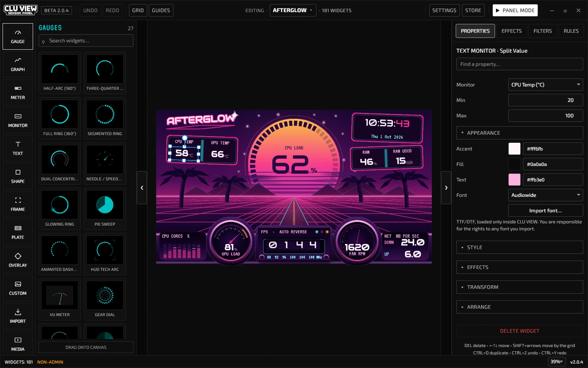Open the 39% zoom dropdown

click(557, 362)
